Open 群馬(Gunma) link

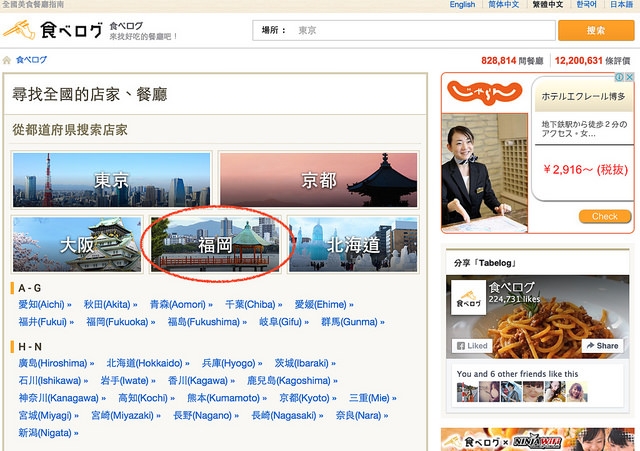[353, 322]
